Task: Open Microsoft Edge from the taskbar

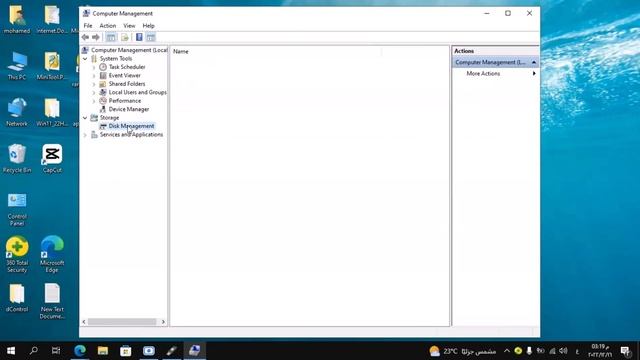Action: pos(80,351)
